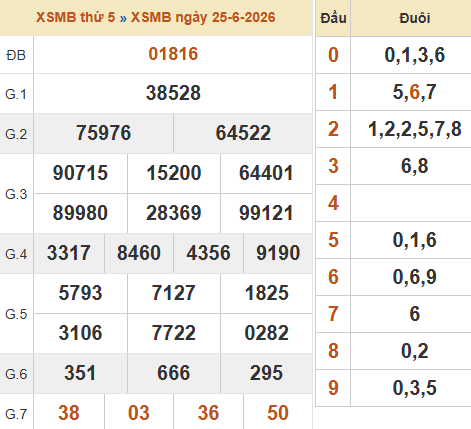Click Đầu digit 7 in the head column
Image resolution: width=471 pixels, height=429 pixels.
pos(333,314)
